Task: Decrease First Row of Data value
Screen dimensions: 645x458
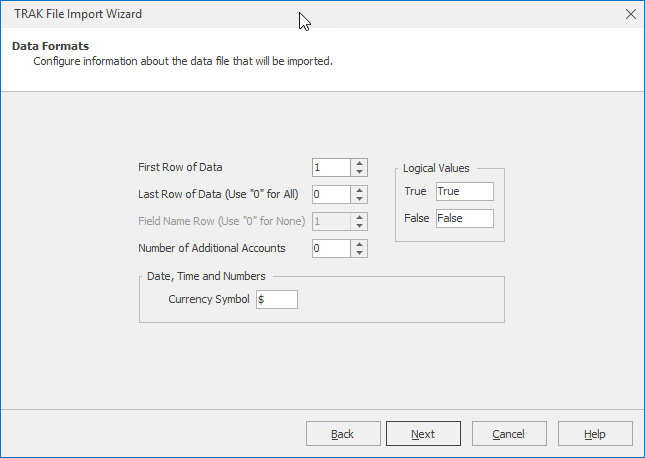Action: [x=360, y=172]
